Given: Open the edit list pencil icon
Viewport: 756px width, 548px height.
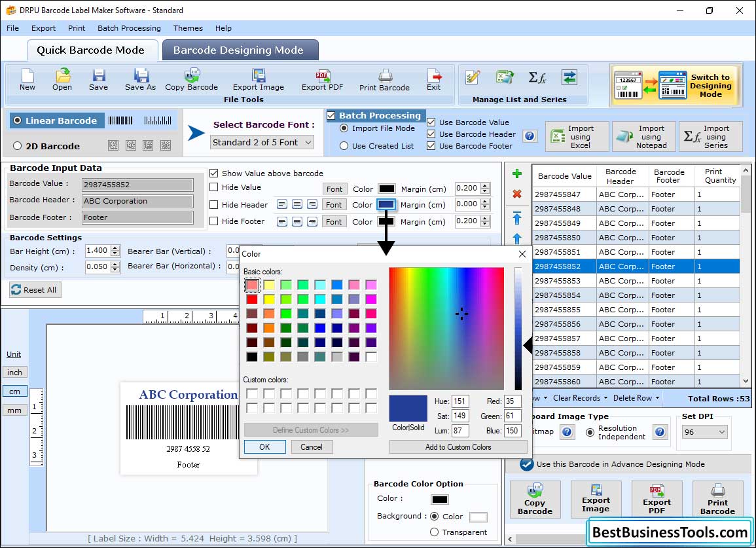Looking at the screenshot, I should (473, 77).
